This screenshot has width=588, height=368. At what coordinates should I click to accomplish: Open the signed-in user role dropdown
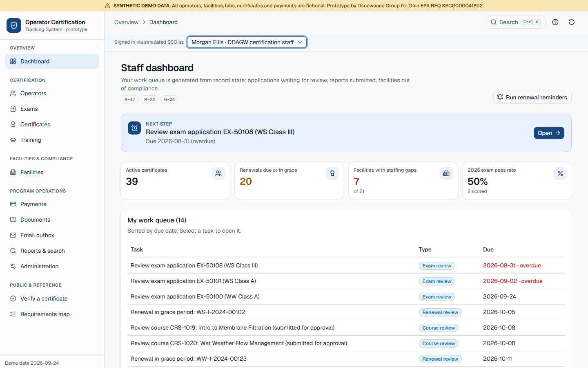click(247, 42)
